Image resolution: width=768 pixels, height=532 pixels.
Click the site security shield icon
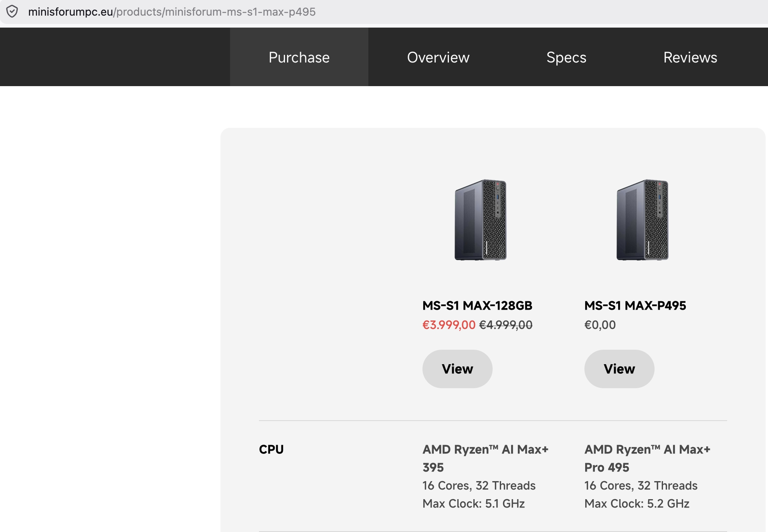click(x=12, y=12)
